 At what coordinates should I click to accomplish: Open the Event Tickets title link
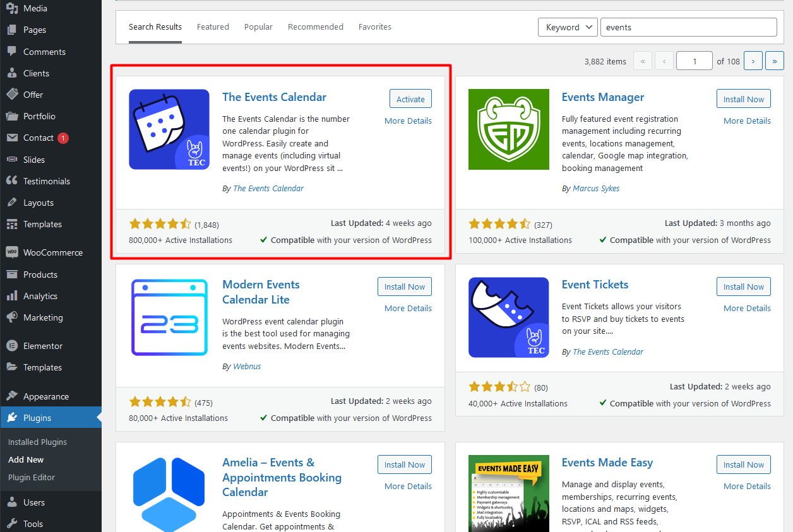pos(595,285)
